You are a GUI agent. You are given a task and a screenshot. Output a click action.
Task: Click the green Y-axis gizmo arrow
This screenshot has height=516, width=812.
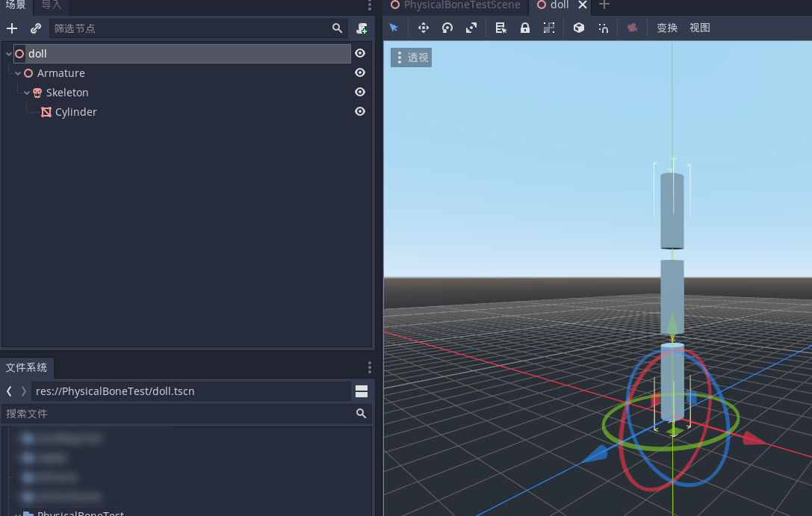click(x=672, y=325)
